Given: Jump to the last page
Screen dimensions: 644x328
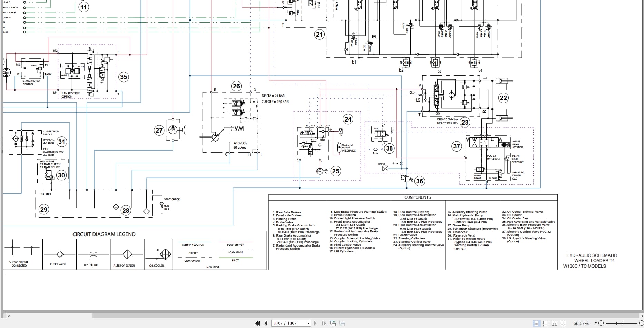Looking at the screenshot, I should click(x=324, y=323).
